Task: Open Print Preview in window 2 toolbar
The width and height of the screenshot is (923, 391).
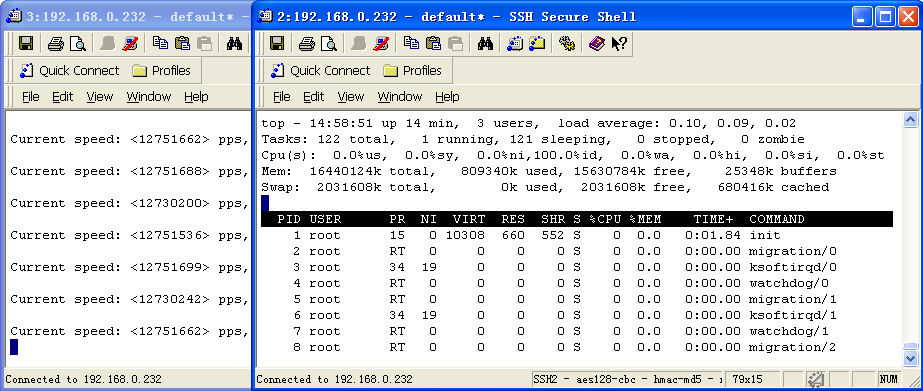Action: pos(328,43)
